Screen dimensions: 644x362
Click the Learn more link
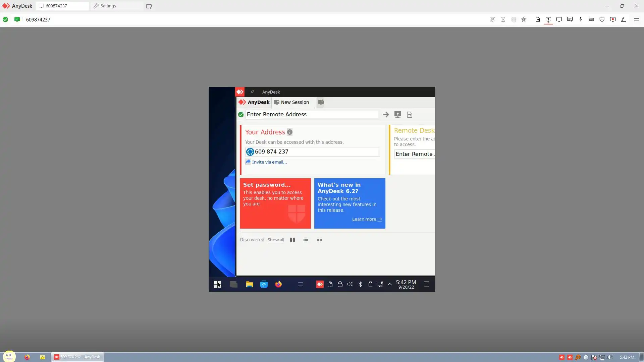[x=367, y=219]
